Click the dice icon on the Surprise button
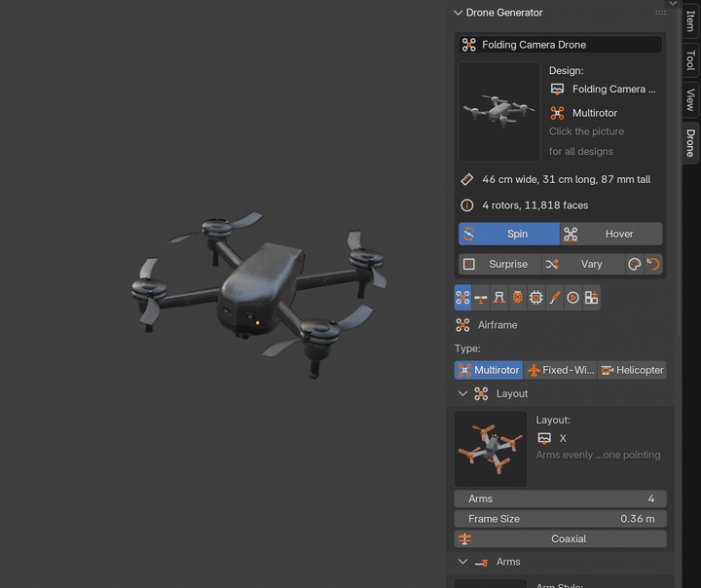This screenshot has width=701, height=588. coord(469,264)
